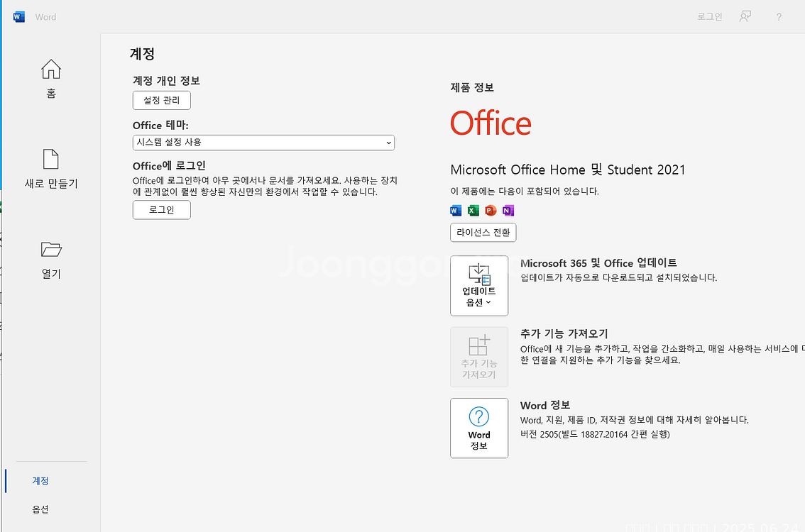Open the Office 테마 dropdown

pos(263,143)
